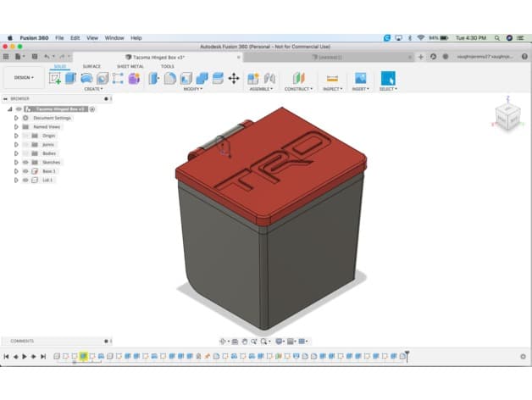Open the INSPECT dropdown menu
532x400 pixels.
point(332,89)
